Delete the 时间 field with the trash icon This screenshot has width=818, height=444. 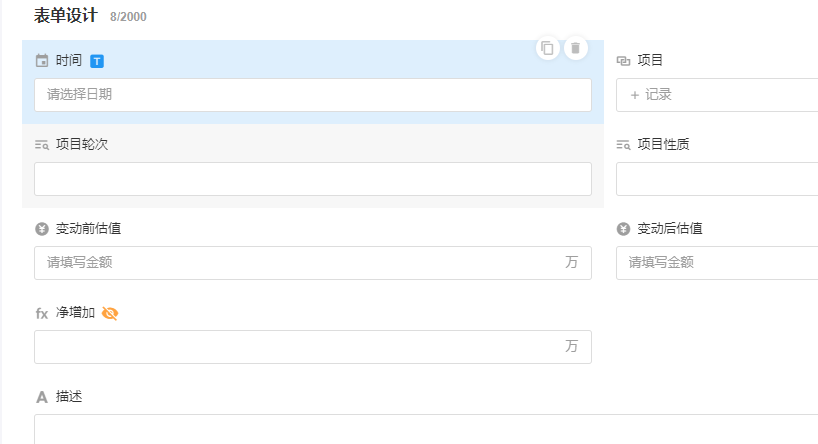tap(575, 48)
